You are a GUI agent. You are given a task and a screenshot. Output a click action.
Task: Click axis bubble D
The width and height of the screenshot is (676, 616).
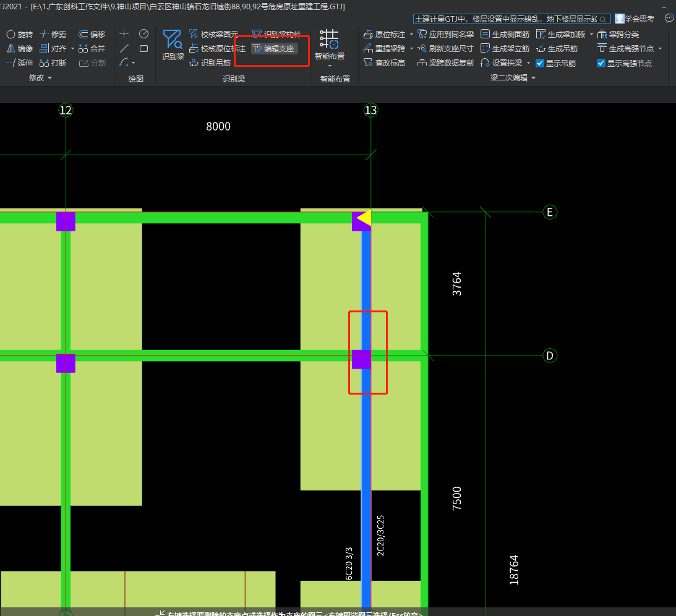tap(550, 356)
